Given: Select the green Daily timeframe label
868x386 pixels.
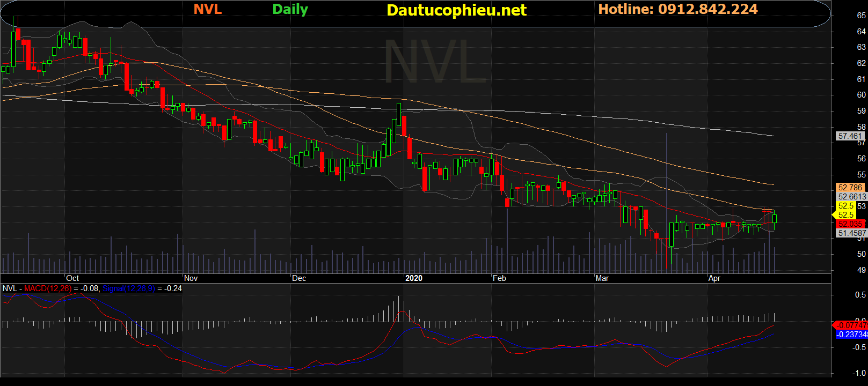Looking at the screenshot, I should click(x=290, y=10).
